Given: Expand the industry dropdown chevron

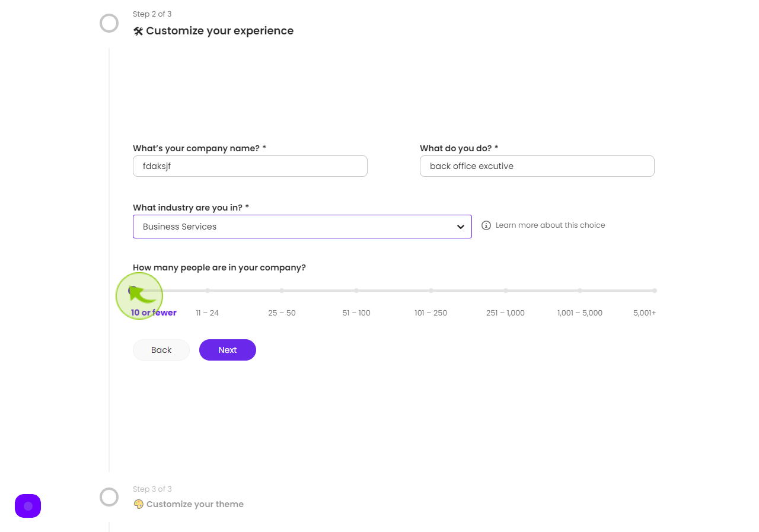Looking at the screenshot, I should [461, 227].
